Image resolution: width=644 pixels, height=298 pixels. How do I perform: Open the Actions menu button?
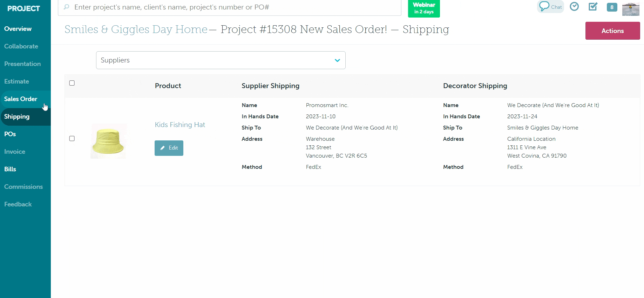612,31
